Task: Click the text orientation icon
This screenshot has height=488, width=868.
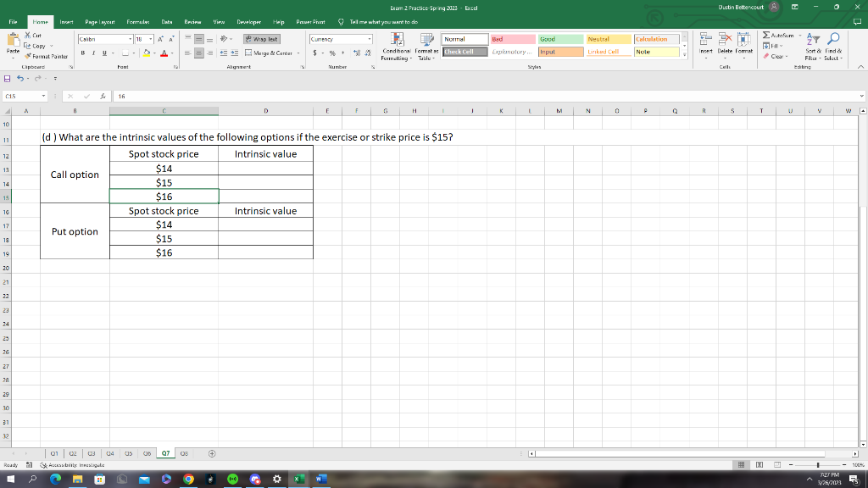Action: (224, 39)
